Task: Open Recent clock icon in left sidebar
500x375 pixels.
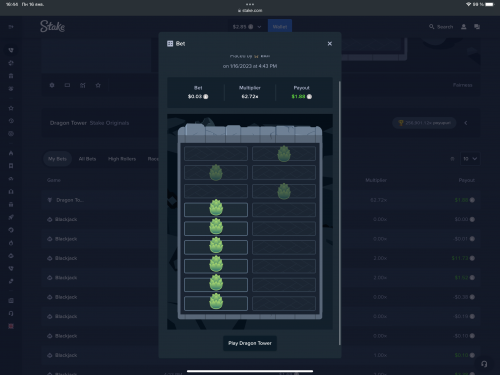Action: 11,121
